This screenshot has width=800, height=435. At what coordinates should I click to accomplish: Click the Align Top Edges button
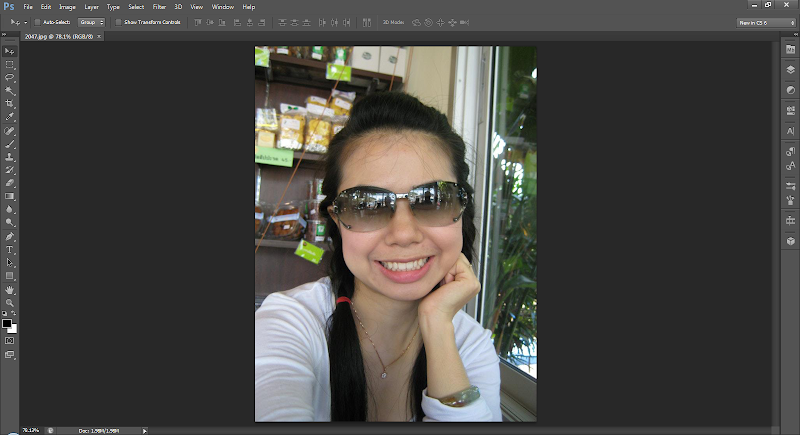coord(198,22)
